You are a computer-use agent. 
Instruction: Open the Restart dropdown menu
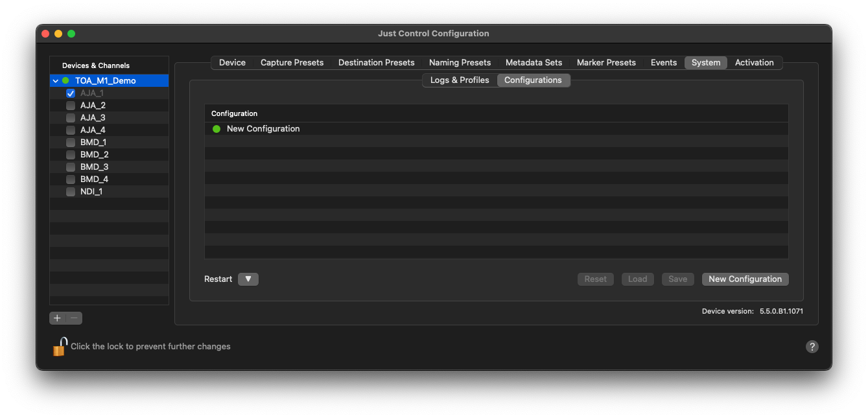coord(248,279)
